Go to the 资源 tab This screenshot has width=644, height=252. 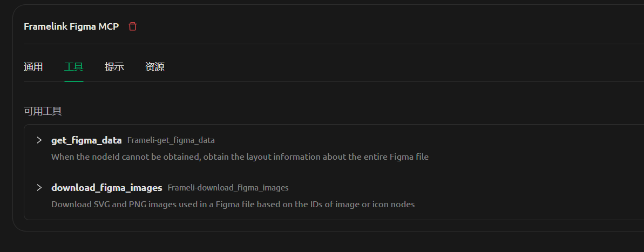coord(155,67)
